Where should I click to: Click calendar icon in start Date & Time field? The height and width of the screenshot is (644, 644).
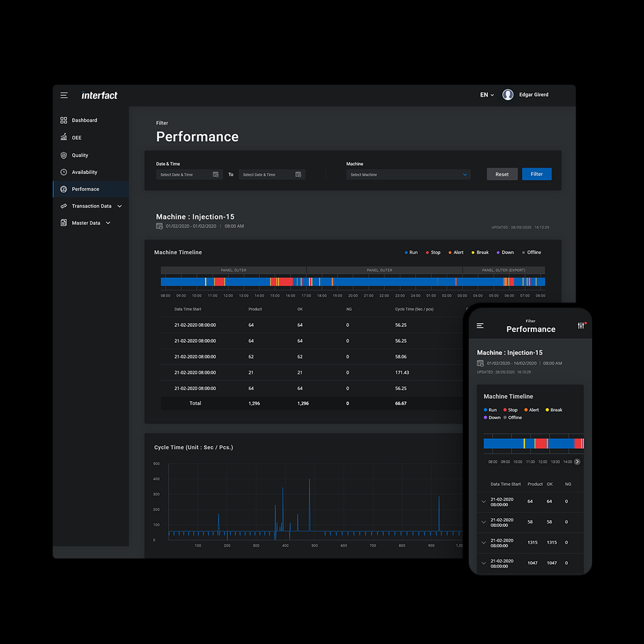pyautogui.click(x=216, y=175)
